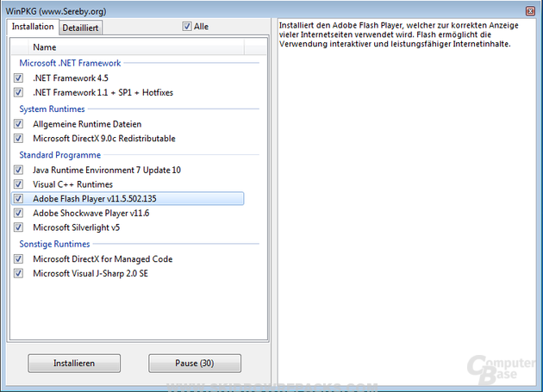This screenshot has height=392, width=543.
Task: Toggle Allgemeine Runtime Dateien checkbox
Action: coord(19,124)
